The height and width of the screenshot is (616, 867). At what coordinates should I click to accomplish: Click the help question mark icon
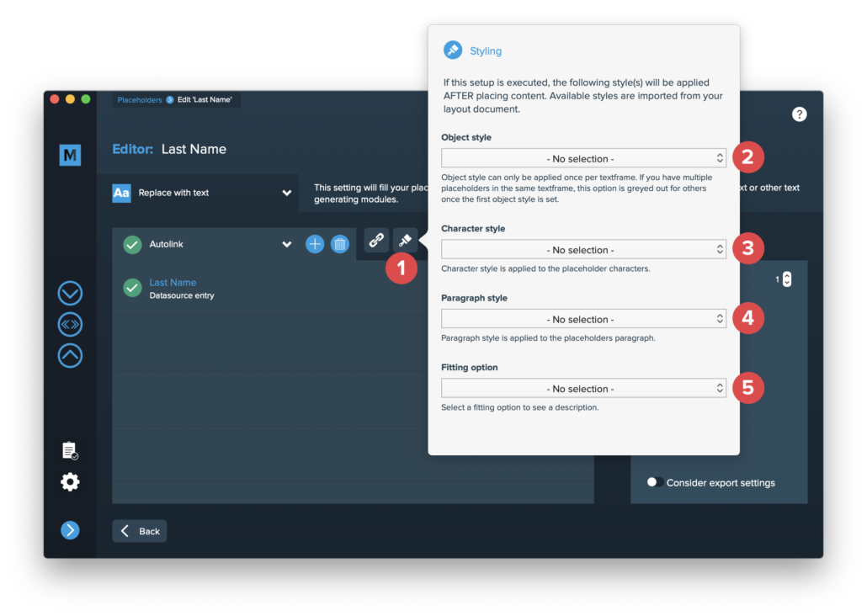799,114
